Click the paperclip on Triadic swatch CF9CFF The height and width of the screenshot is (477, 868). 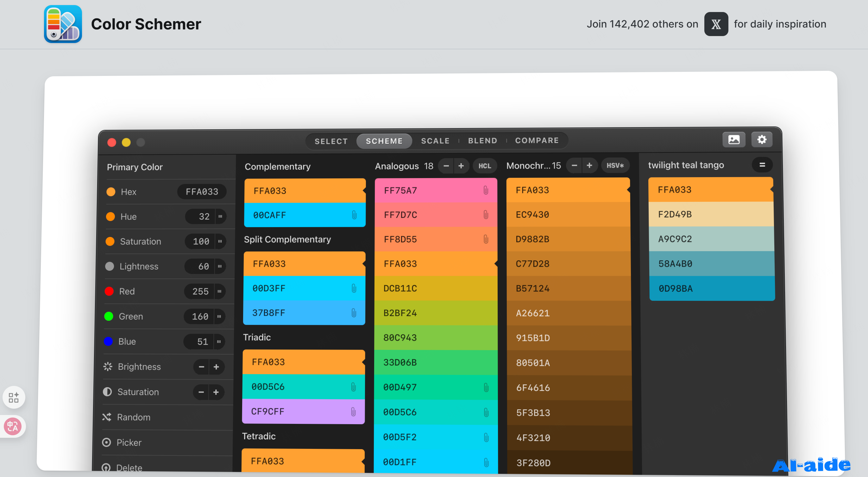tap(353, 412)
